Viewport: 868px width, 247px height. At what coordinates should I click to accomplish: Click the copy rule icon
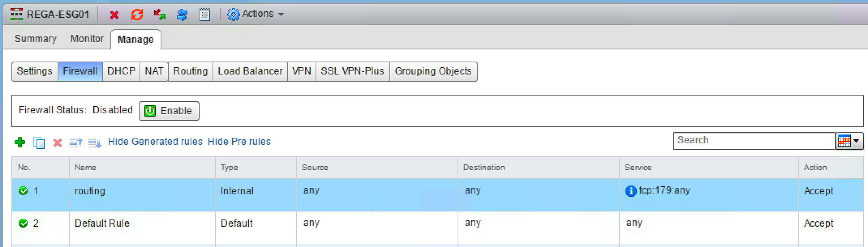[x=39, y=143]
